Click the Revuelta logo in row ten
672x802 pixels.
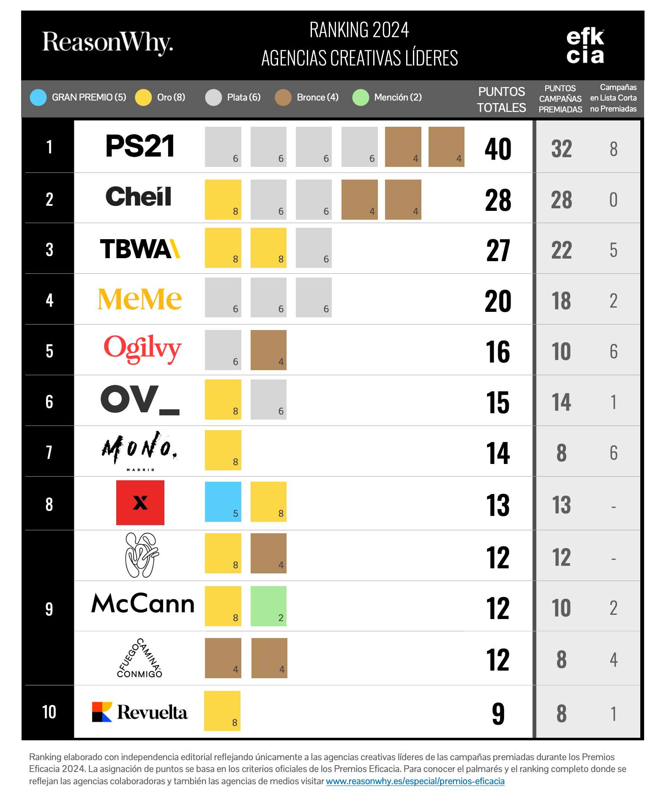tap(140, 712)
